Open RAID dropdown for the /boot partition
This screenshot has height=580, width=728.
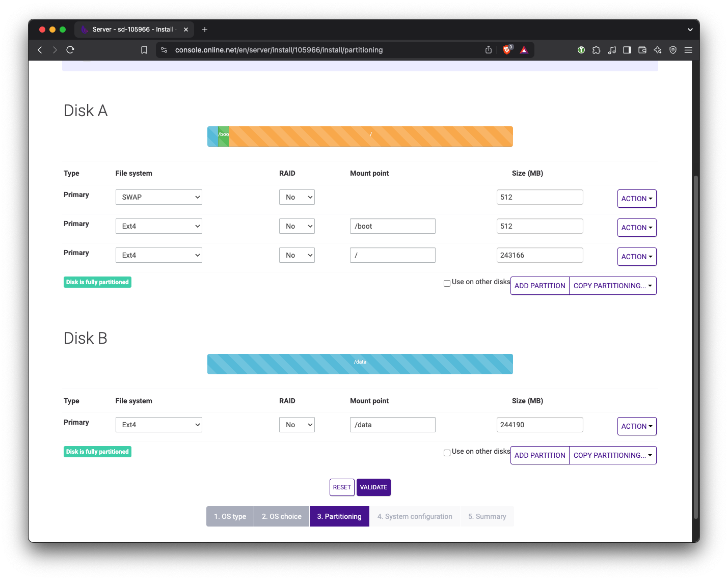(x=296, y=226)
